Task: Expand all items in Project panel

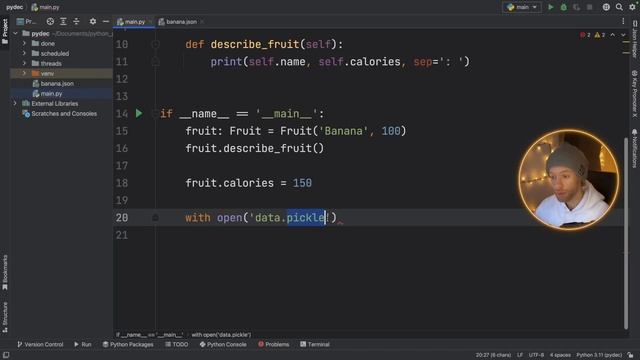Action: coord(63,21)
